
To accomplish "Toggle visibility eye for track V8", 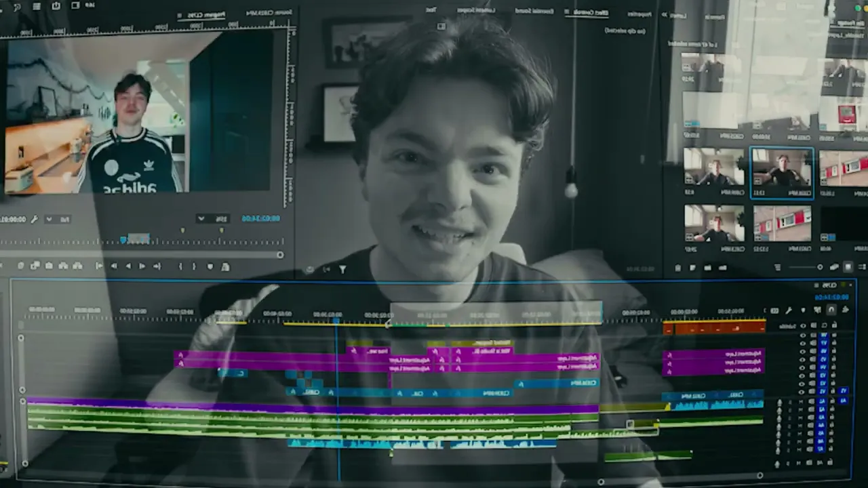I will (x=804, y=335).
